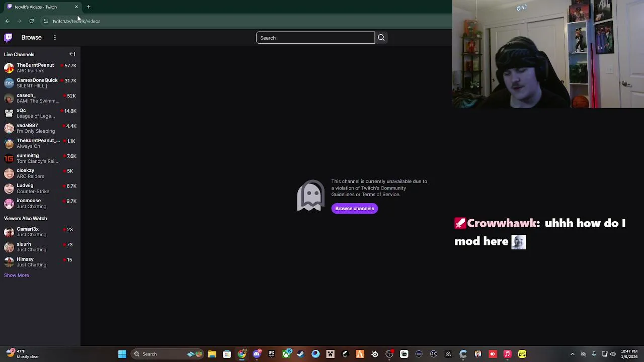This screenshot has height=362, width=644.
Task: Open the Browse page
Action: pyautogui.click(x=31, y=38)
